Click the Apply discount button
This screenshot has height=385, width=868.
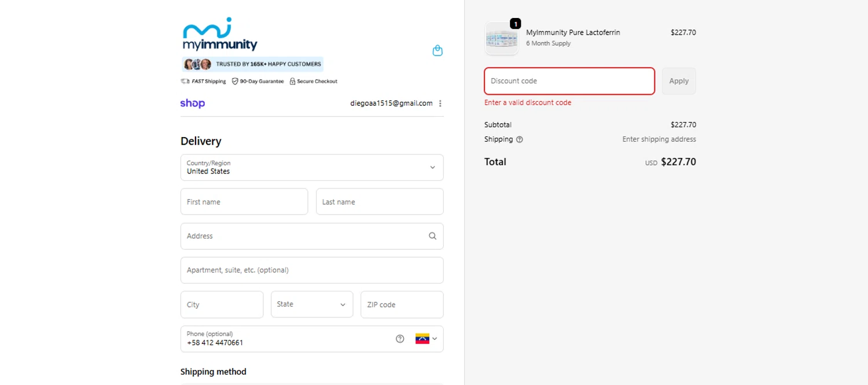tap(679, 81)
